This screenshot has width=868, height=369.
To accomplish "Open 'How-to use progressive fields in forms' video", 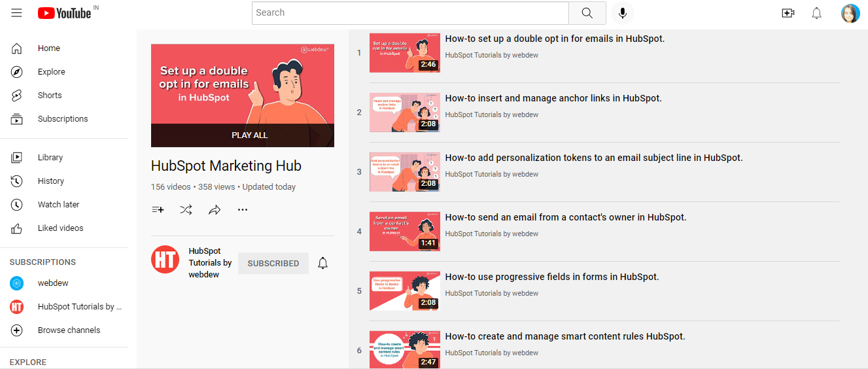I will (x=552, y=277).
